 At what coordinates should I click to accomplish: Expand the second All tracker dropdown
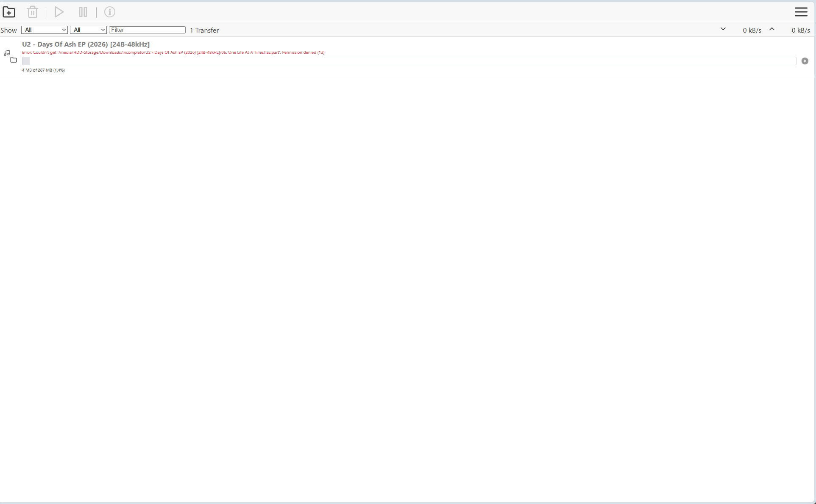click(88, 30)
